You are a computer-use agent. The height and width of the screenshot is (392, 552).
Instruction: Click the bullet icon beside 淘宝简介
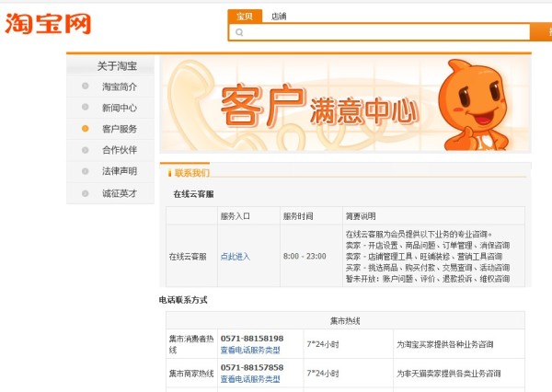click(x=86, y=86)
